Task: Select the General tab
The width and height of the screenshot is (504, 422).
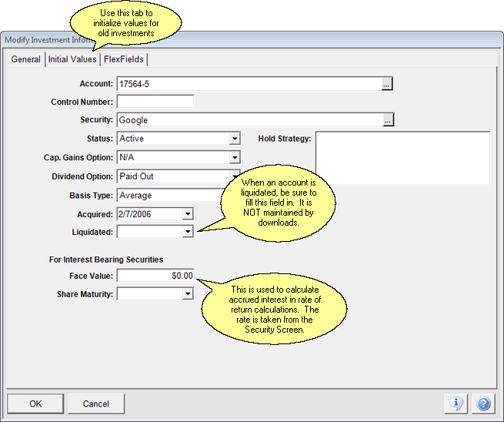Action: tap(25, 59)
